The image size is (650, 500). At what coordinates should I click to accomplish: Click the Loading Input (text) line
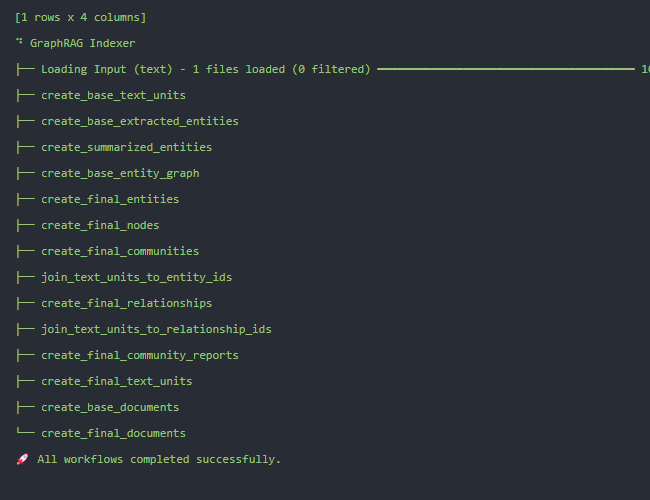[205, 70]
